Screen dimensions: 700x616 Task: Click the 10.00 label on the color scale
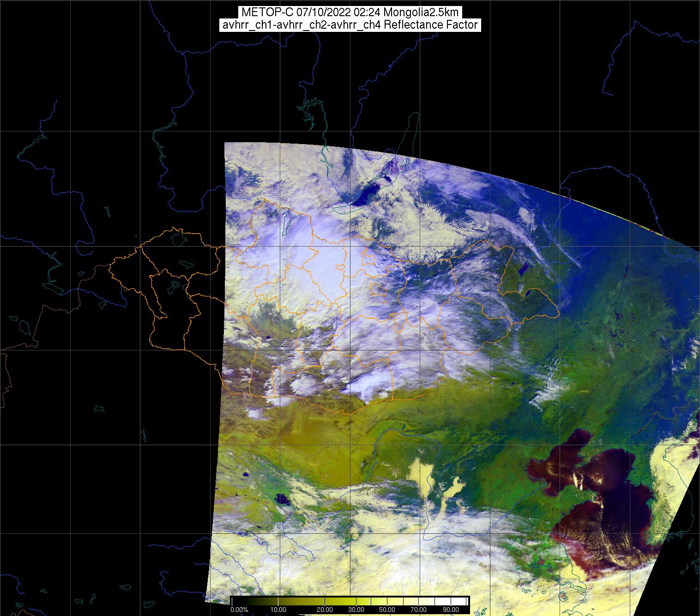pyautogui.click(x=278, y=610)
